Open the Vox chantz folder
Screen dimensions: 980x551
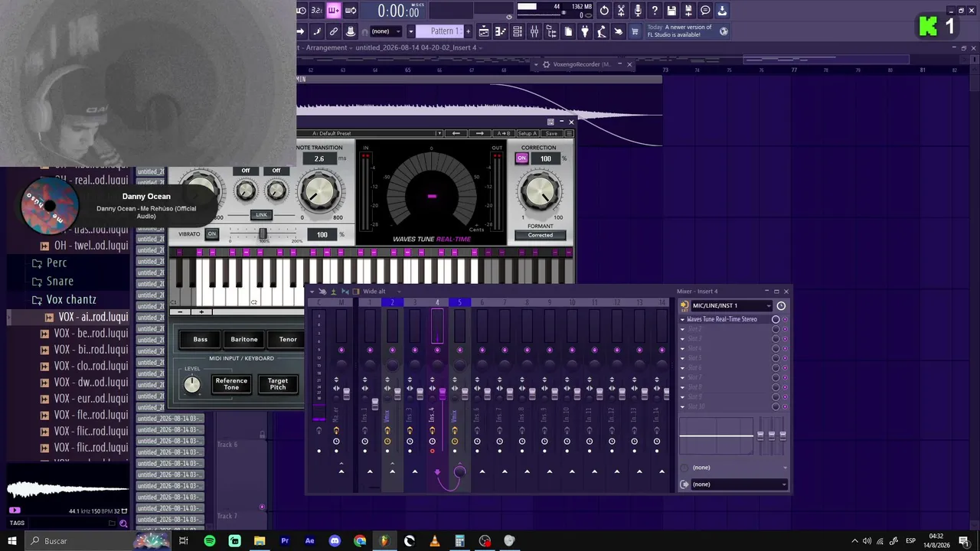point(71,299)
